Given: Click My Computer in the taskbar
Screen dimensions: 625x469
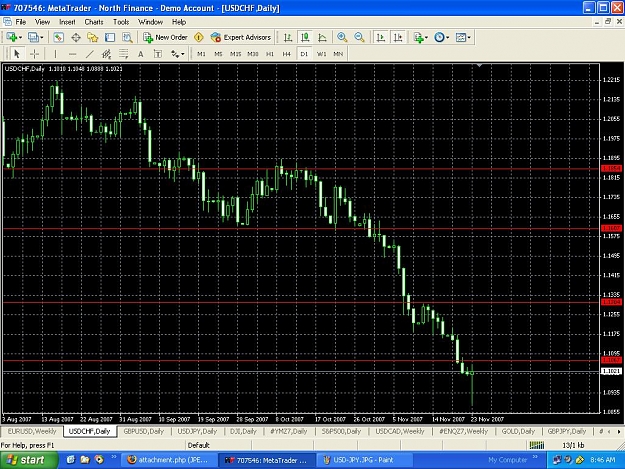Looking at the screenshot, I should click(507, 460).
